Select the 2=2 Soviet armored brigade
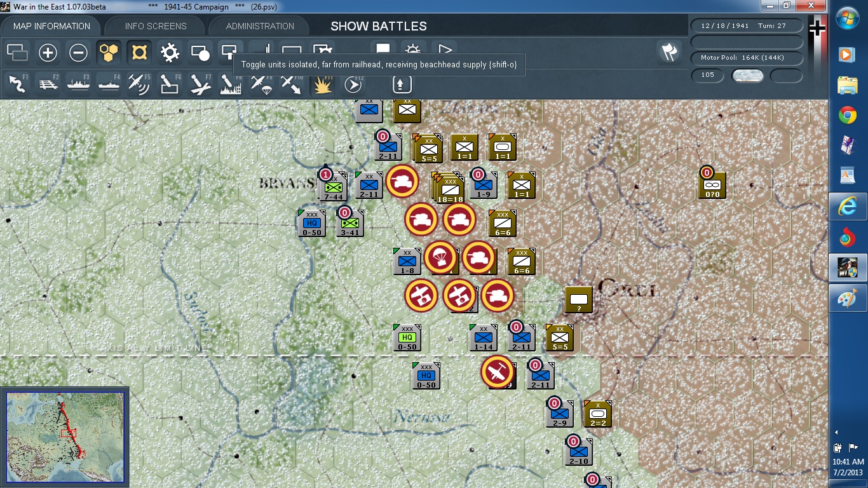 click(597, 414)
